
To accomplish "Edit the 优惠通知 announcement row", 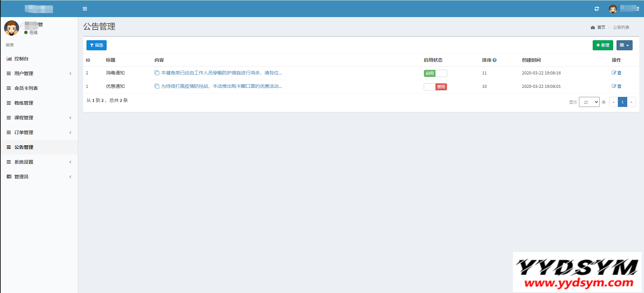I will (614, 86).
